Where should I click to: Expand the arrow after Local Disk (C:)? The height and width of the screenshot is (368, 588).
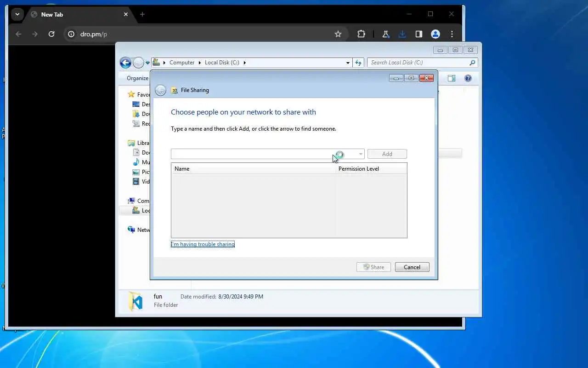tap(244, 63)
